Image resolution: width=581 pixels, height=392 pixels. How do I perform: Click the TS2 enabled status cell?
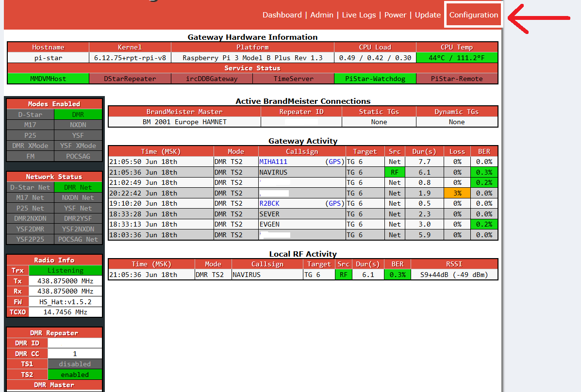click(75, 375)
